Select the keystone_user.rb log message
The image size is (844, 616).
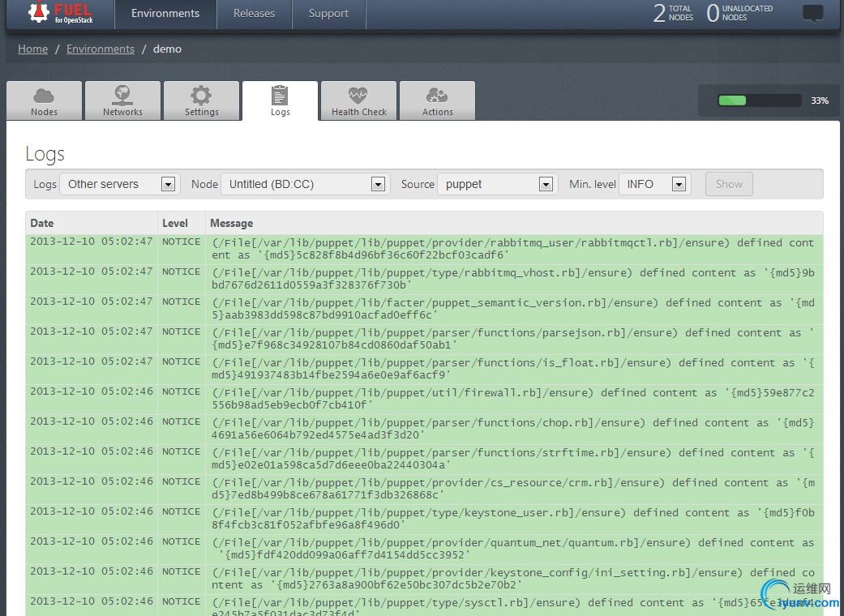pos(513,519)
